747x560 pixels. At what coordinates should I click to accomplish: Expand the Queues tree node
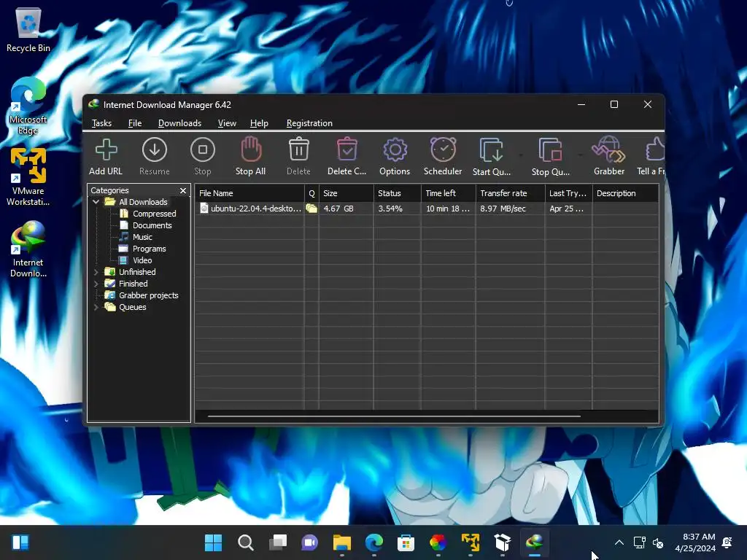[x=96, y=307]
